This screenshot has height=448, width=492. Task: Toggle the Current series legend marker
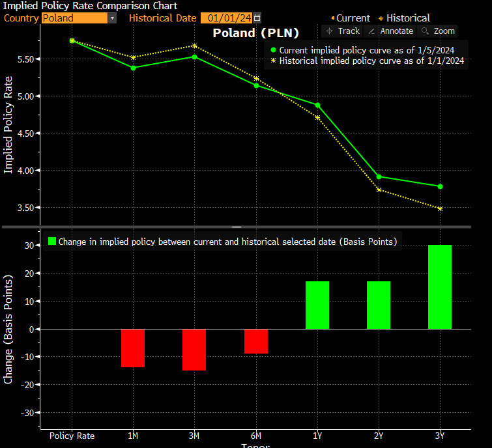(333, 18)
